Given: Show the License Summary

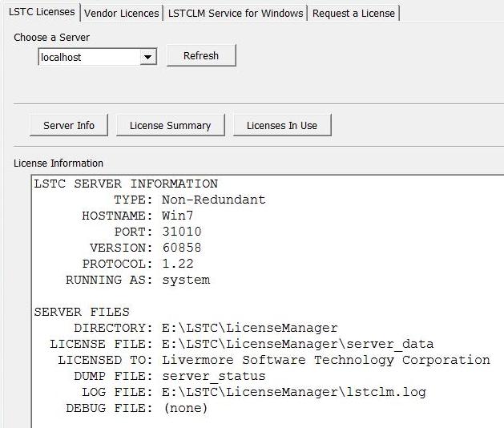Looking at the screenshot, I should coord(170,125).
